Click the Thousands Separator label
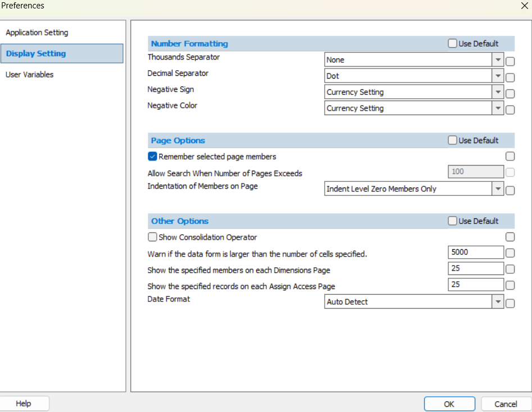This screenshot has width=532, height=412. (x=184, y=57)
